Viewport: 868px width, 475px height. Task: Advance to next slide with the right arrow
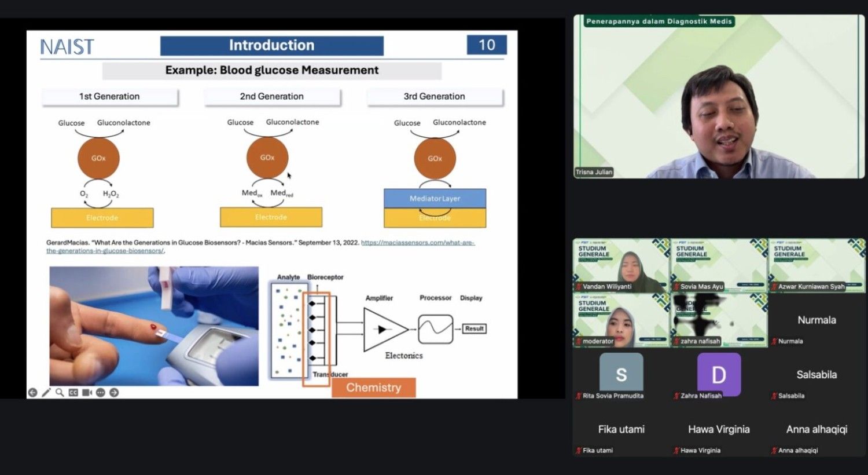[x=114, y=393]
